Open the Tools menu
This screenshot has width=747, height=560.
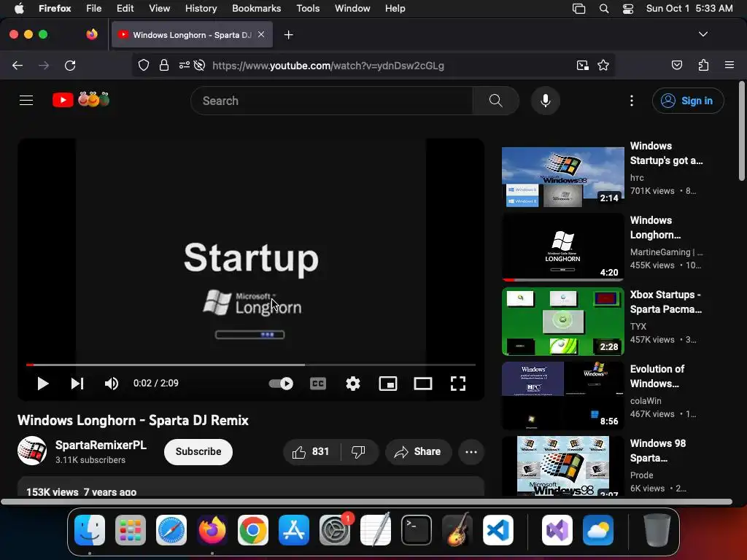point(308,8)
